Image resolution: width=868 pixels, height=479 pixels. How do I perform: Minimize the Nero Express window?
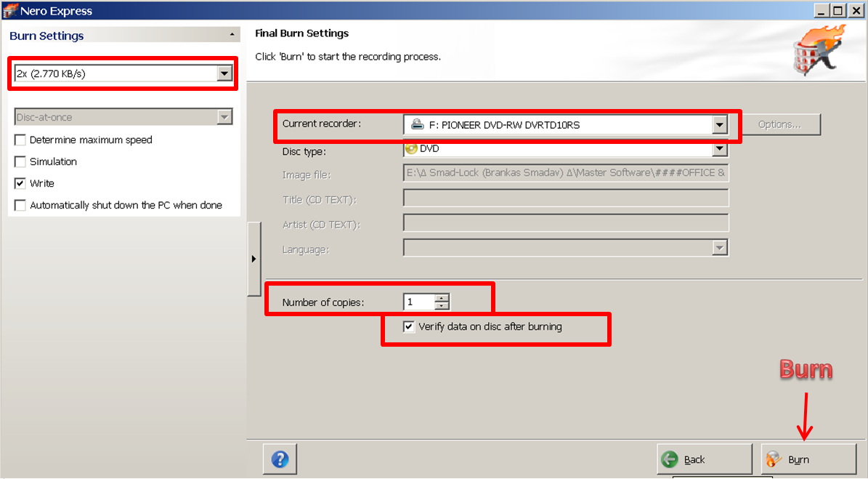click(x=821, y=10)
